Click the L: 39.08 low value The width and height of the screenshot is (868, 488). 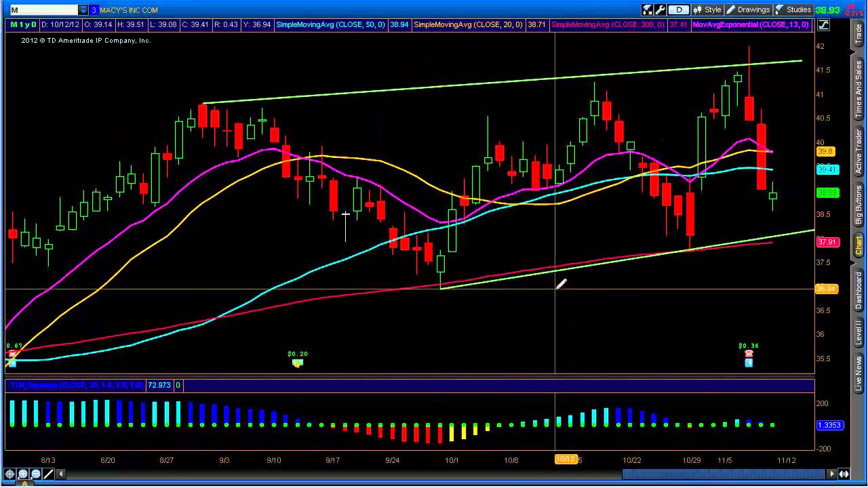[163, 24]
